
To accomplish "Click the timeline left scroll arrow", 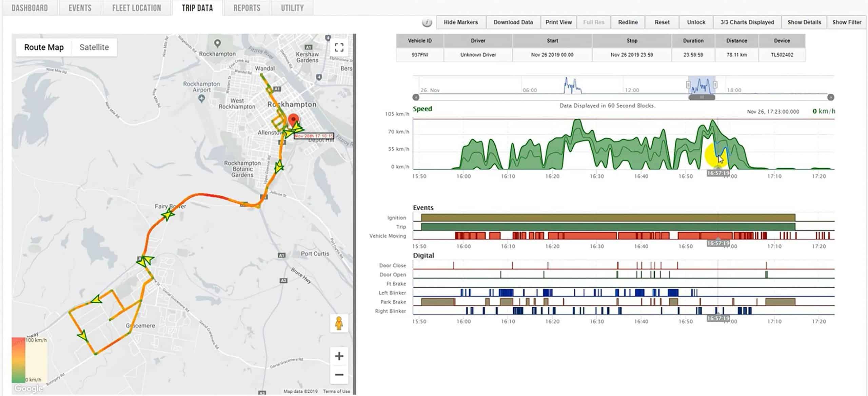I will (416, 97).
